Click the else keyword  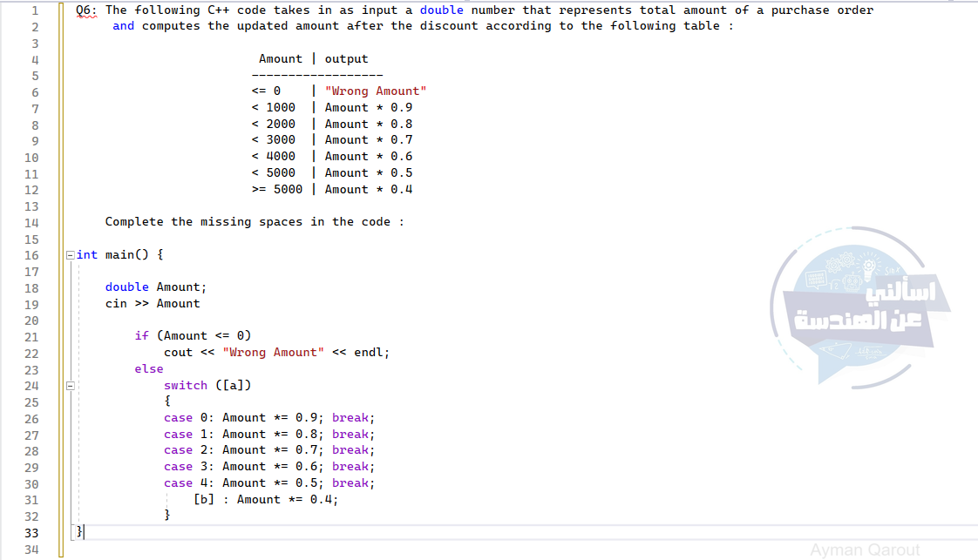149,368
